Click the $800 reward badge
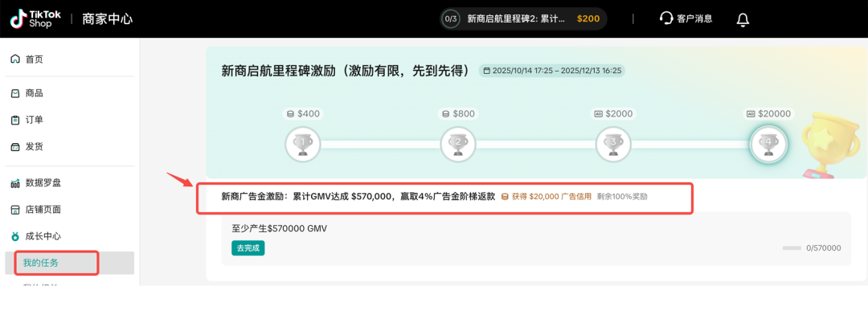This screenshot has height=315, width=868. [458, 113]
